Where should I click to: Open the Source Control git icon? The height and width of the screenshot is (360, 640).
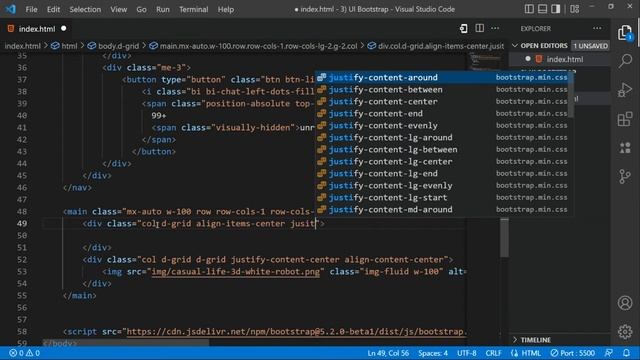[625, 177]
